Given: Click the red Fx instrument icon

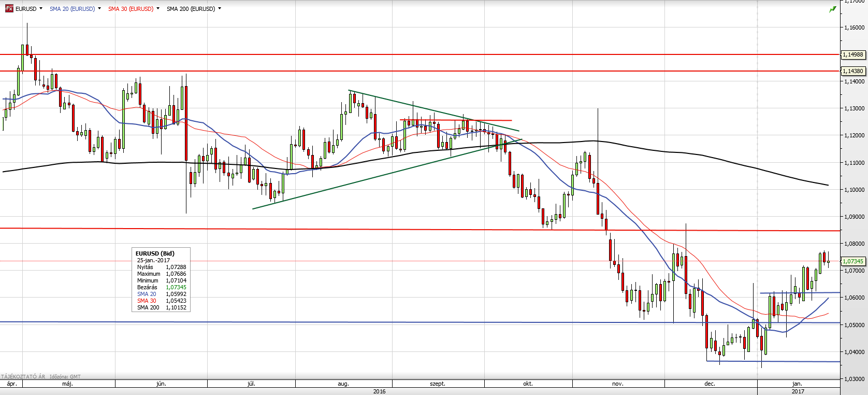Looking at the screenshot, I should point(9,9).
